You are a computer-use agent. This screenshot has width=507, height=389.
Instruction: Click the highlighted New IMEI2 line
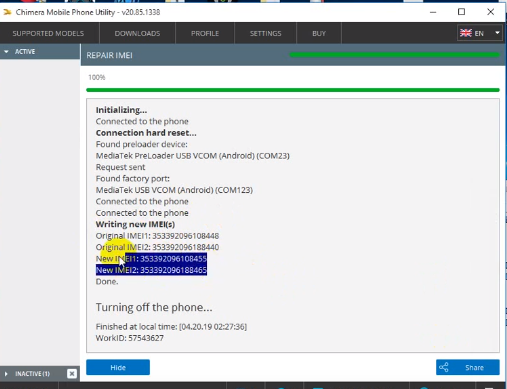pyautogui.click(x=151, y=270)
